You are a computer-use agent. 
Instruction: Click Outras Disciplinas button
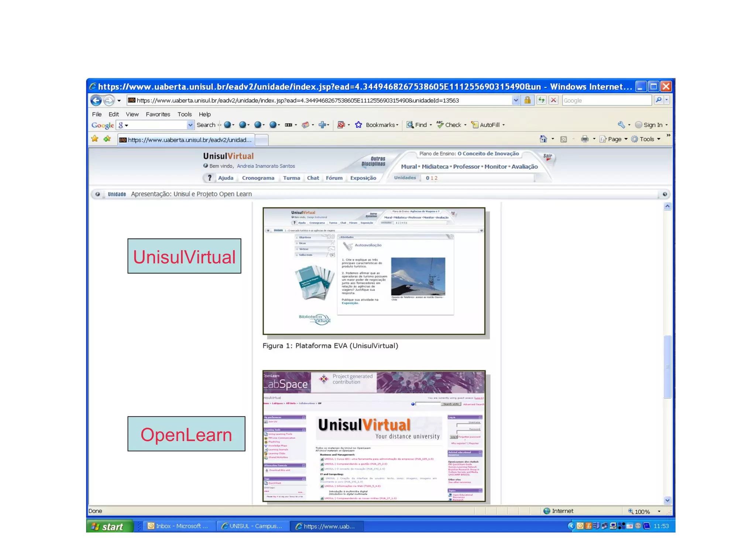(x=373, y=161)
